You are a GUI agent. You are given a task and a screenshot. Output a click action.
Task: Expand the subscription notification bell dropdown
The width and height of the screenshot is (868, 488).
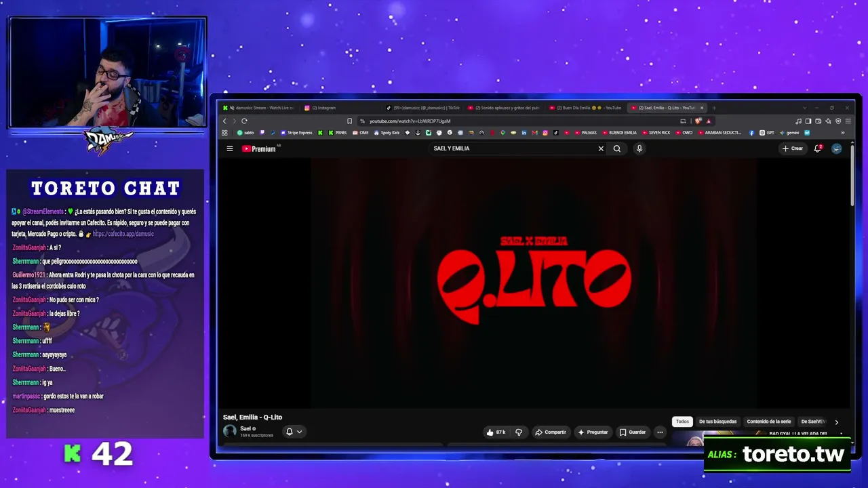294,432
